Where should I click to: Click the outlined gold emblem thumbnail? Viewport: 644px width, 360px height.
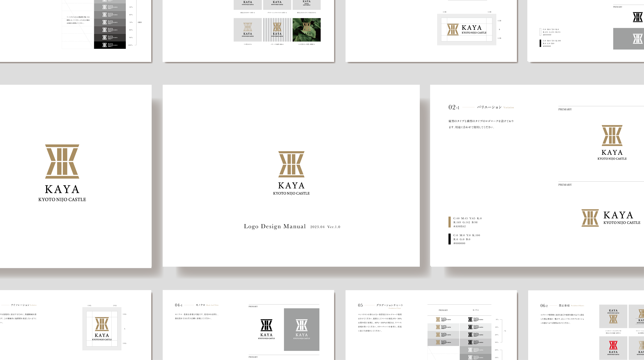coord(248,27)
